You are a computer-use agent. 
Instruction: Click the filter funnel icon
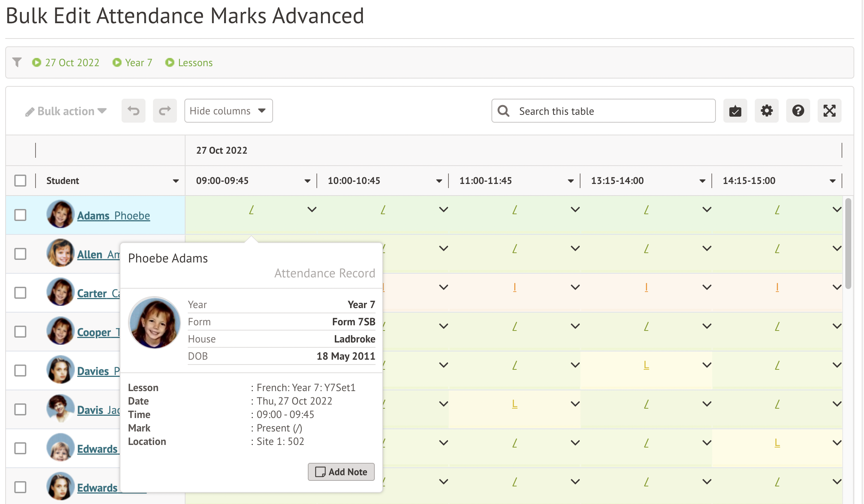(x=17, y=62)
